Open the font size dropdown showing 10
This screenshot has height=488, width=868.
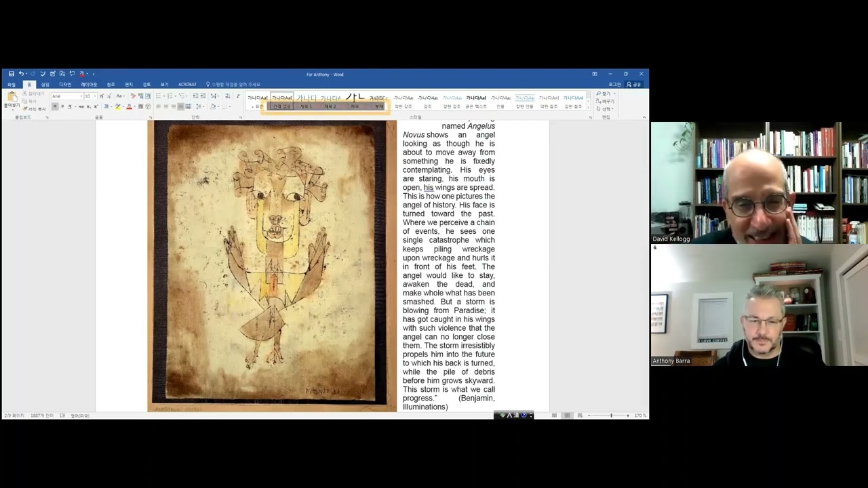pos(95,96)
